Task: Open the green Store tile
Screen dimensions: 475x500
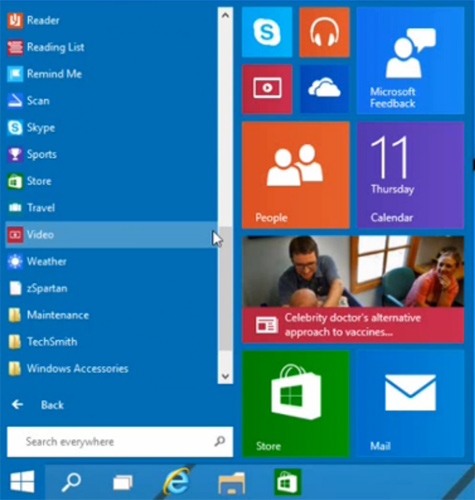Action: tap(296, 404)
